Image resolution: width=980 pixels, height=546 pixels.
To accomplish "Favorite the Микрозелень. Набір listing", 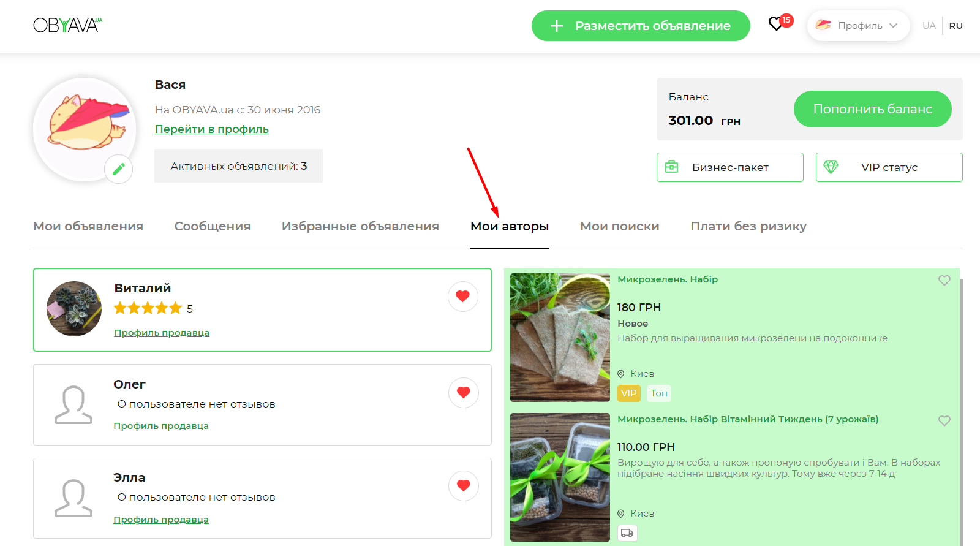I will [x=944, y=281].
